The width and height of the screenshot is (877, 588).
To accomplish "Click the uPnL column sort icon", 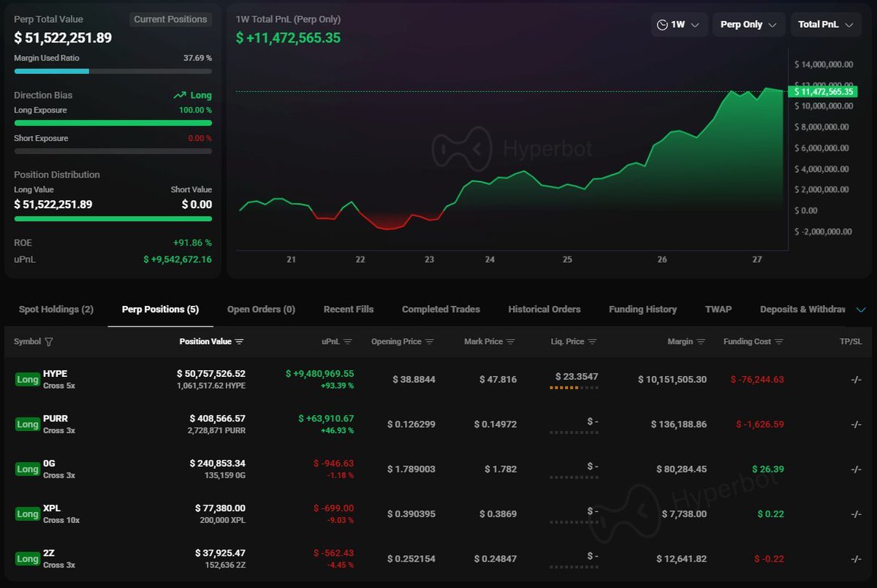I will pyautogui.click(x=348, y=342).
